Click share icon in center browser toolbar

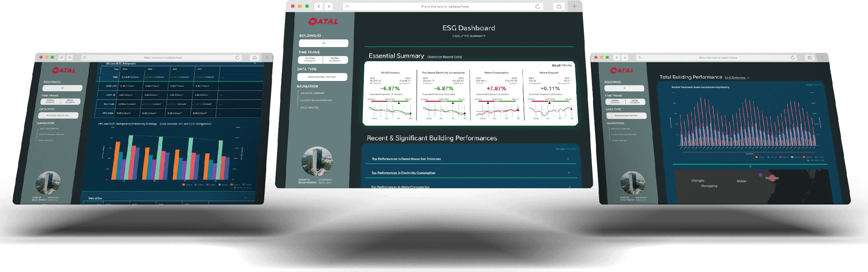point(559,6)
